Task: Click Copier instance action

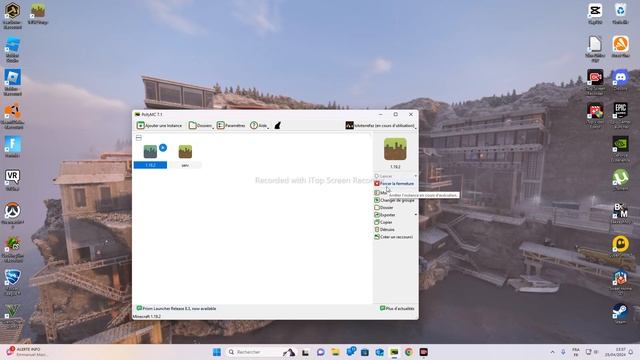Action: (x=383, y=222)
